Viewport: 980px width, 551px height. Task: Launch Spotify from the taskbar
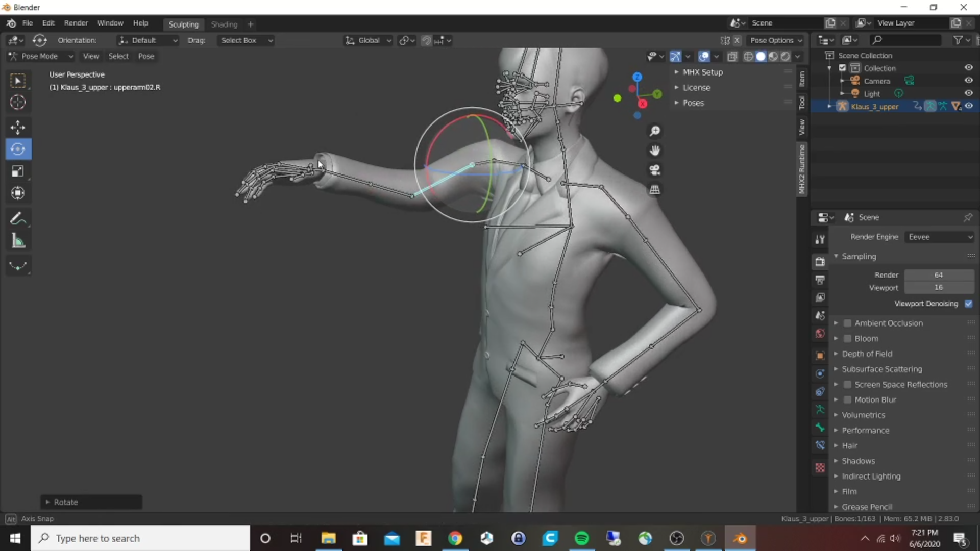[582, 538]
